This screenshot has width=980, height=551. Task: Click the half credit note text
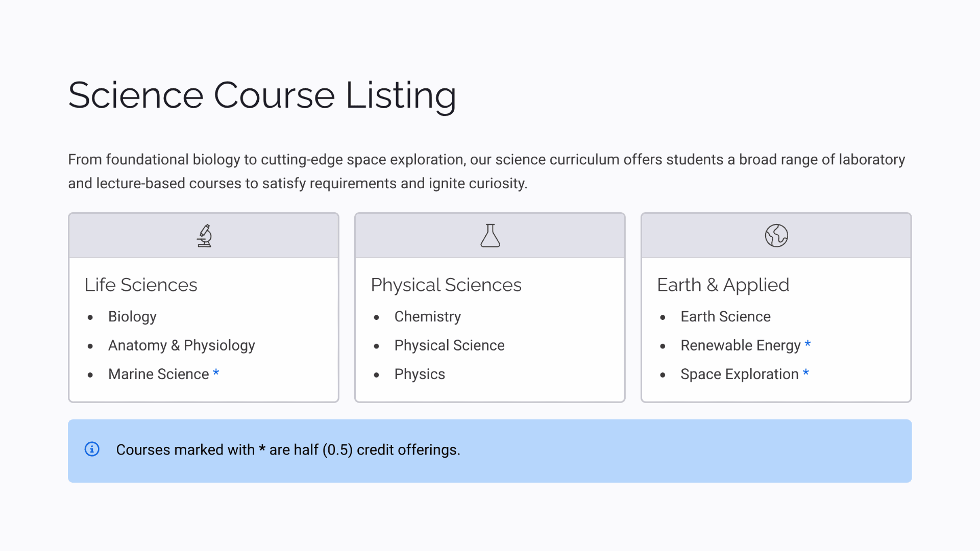(288, 449)
